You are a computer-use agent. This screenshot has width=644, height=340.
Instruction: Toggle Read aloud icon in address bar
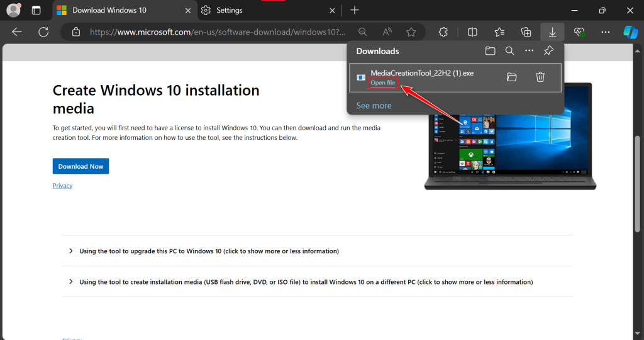click(x=387, y=32)
